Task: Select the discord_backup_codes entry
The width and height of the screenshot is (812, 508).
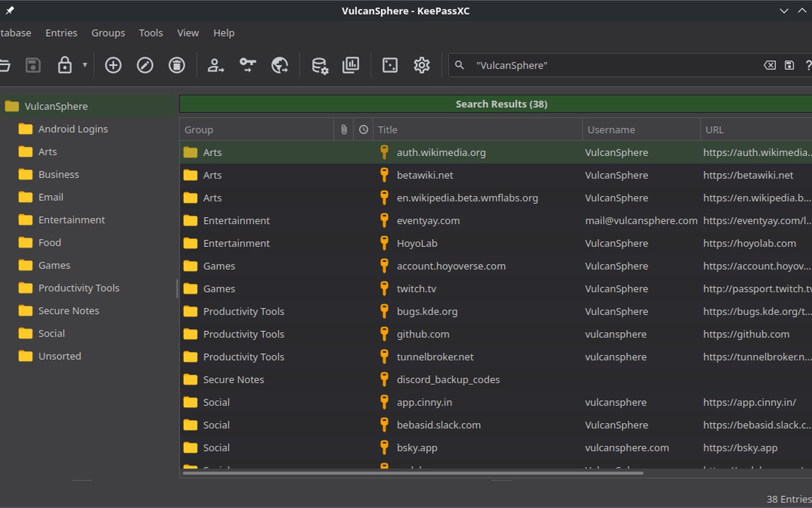Action: (496, 379)
